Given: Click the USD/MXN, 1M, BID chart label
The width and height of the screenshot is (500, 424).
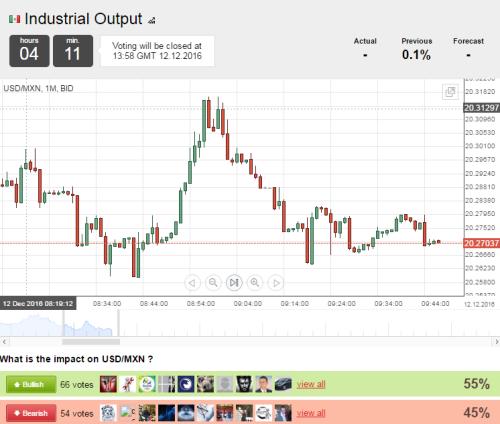Looking at the screenshot, I should pos(38,88).
